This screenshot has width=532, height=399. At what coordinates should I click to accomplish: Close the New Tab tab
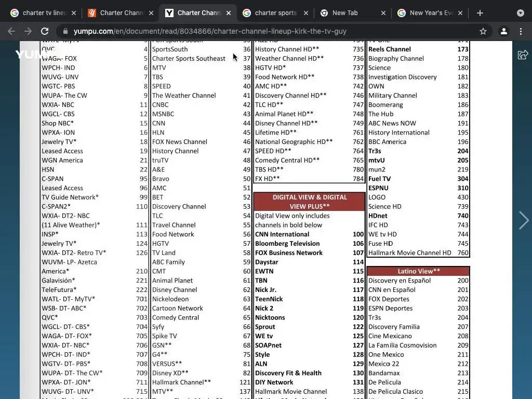[383, 13]
